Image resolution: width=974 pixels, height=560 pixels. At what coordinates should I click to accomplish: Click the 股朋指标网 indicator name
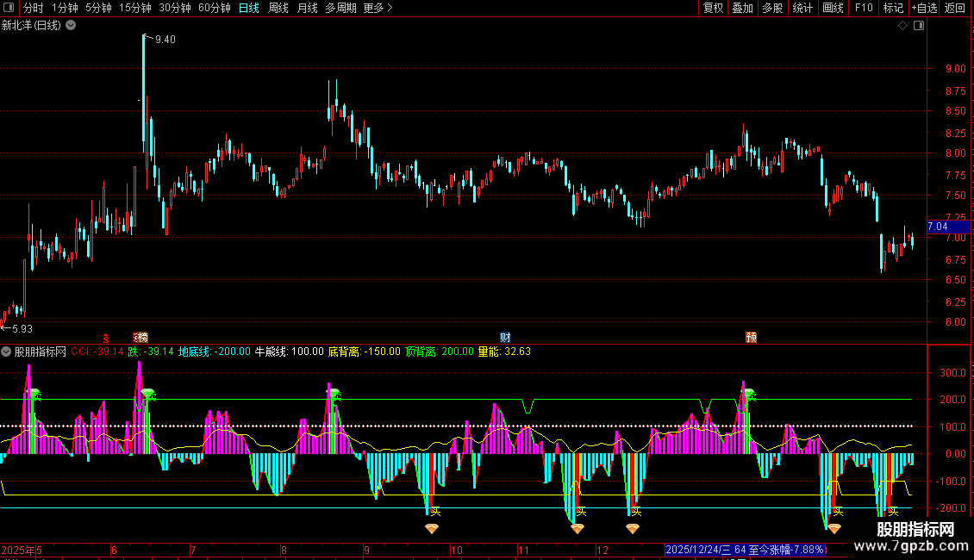(41, 352)
